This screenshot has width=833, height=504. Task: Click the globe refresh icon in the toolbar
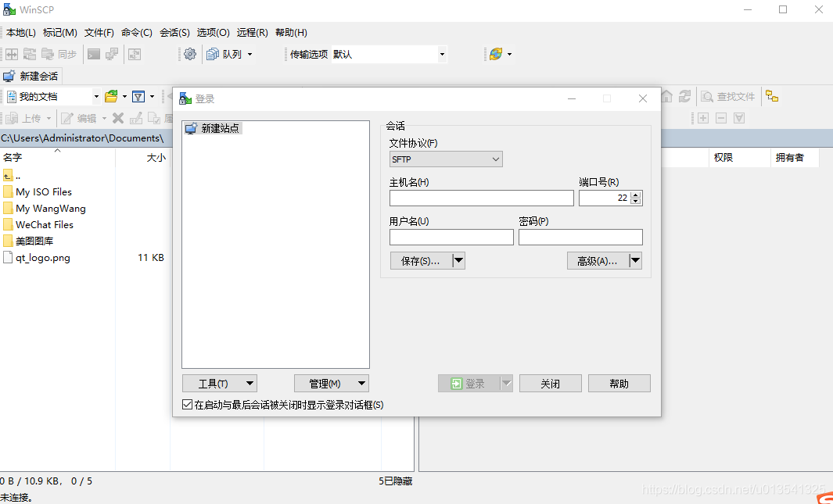tap(496, 54)
